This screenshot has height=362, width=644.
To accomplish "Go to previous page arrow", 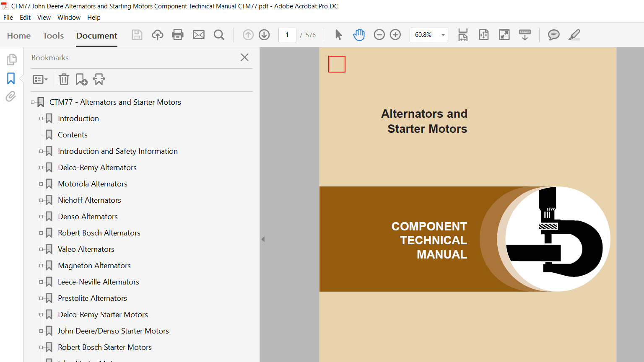I will click(248, 35).
